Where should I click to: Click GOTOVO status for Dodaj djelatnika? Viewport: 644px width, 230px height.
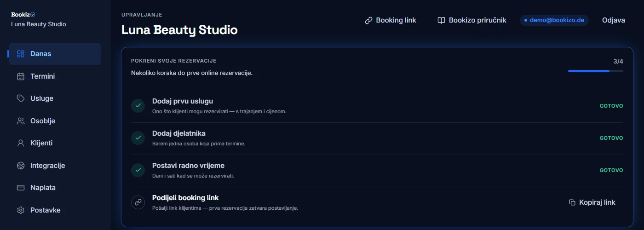[611, 138]
